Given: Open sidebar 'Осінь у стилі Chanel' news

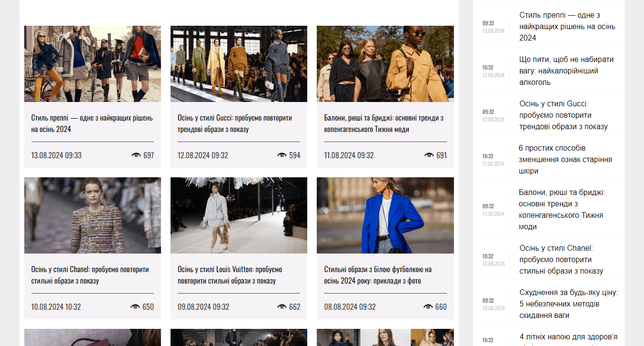Looking at the screenshot, I should tap(561, 260).
